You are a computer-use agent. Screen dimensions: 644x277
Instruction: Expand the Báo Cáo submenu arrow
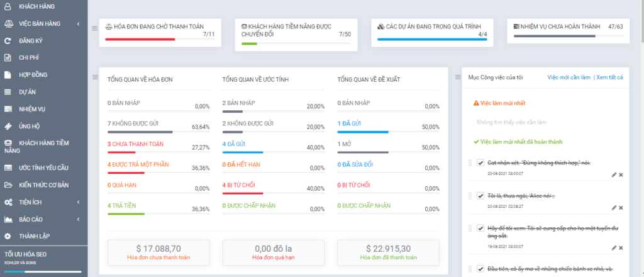77,219
